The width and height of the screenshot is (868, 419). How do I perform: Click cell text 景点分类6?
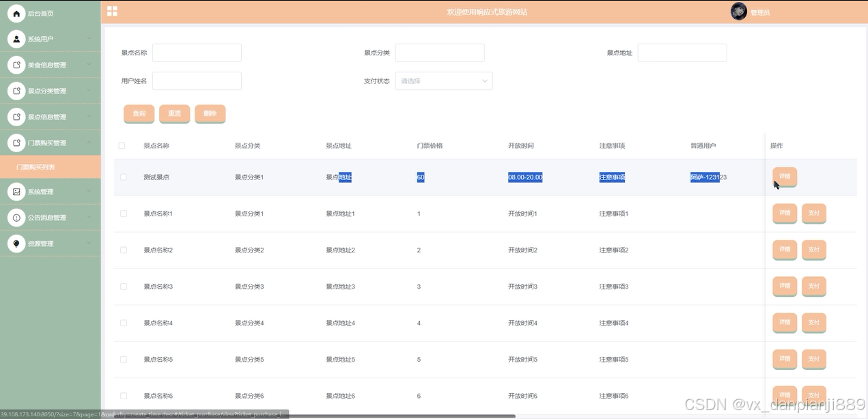[249, 396]
